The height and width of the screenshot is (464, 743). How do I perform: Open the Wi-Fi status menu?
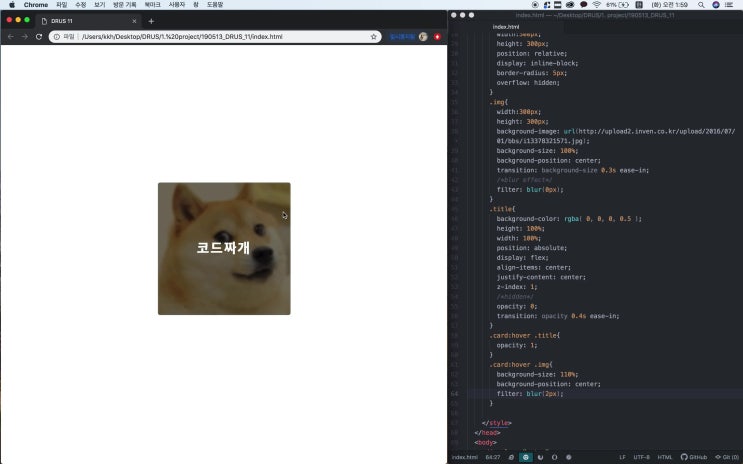click(x=597, y=5)
